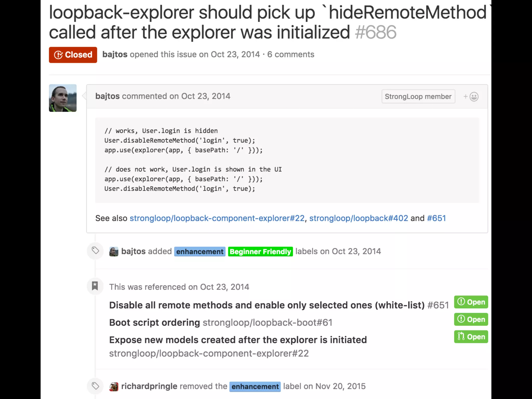This screenshot has height=399, width=532.
Task: Open the bajtos author link under the title
Action: click(x=115, y=55)
